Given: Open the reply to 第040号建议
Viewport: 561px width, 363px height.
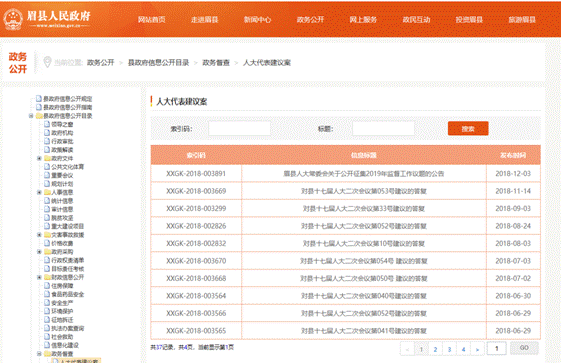Looking at the screenshot, I should [364, 296].
